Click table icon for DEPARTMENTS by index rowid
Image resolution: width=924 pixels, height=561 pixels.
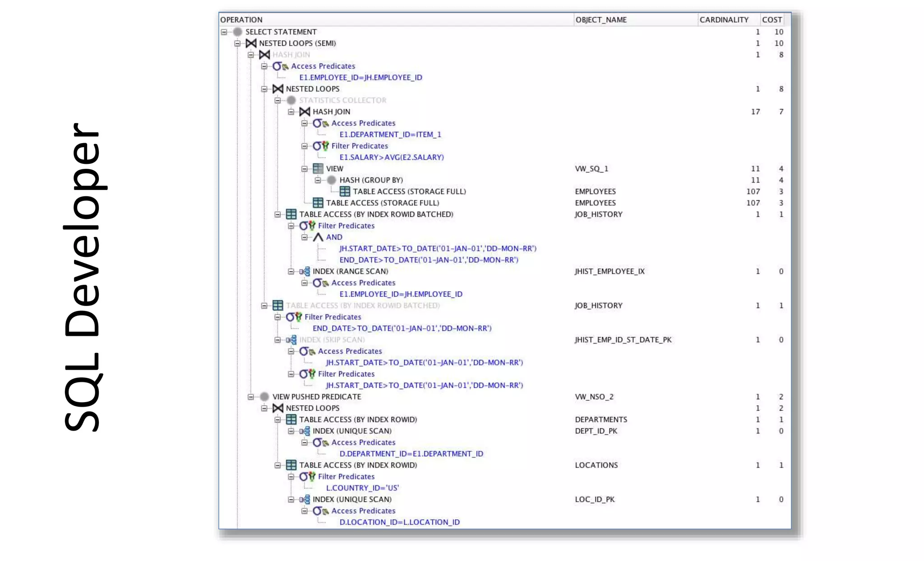point(291,419)
